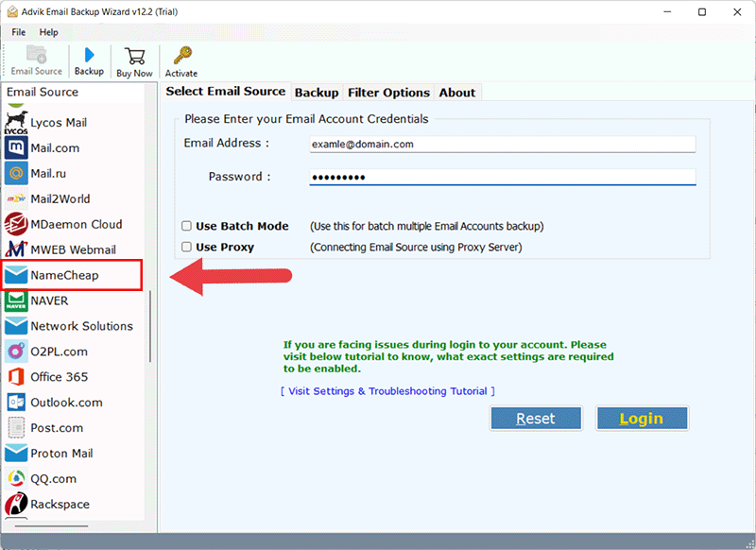Select the Network Solutions envelope icon
The image size is (756, 550).
pyautogui.click(x=16, y=326)
